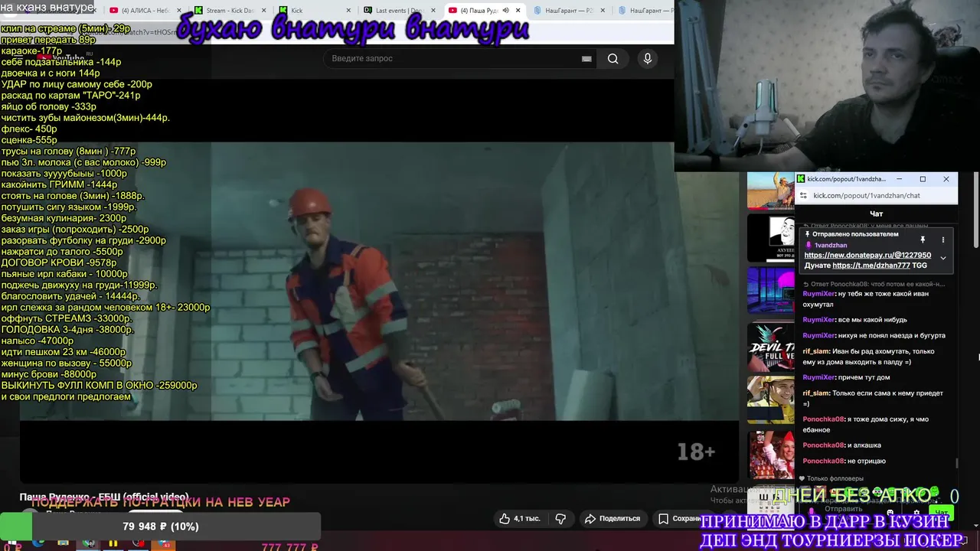Click the Поделиться share button

tap(612, 518)
